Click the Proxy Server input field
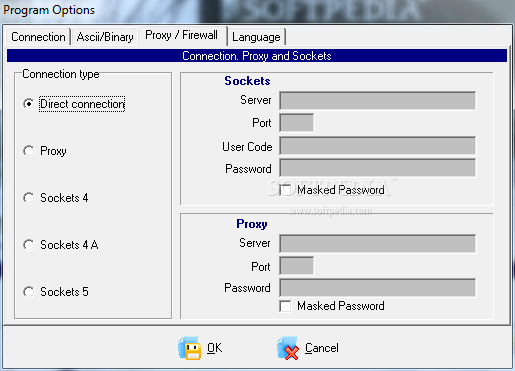This screenshot has width=515, height=371. (x=378, y=244)
